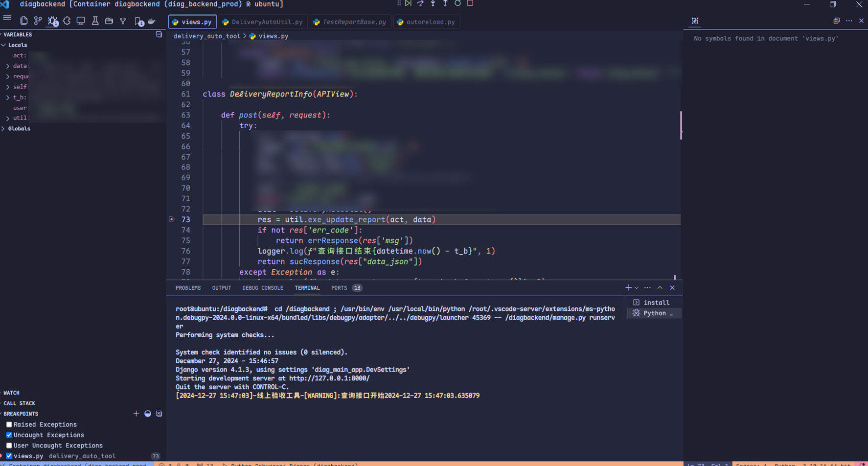
Task: Click the http://127.0.0.1:8000/ link
Action: (329, 378)
